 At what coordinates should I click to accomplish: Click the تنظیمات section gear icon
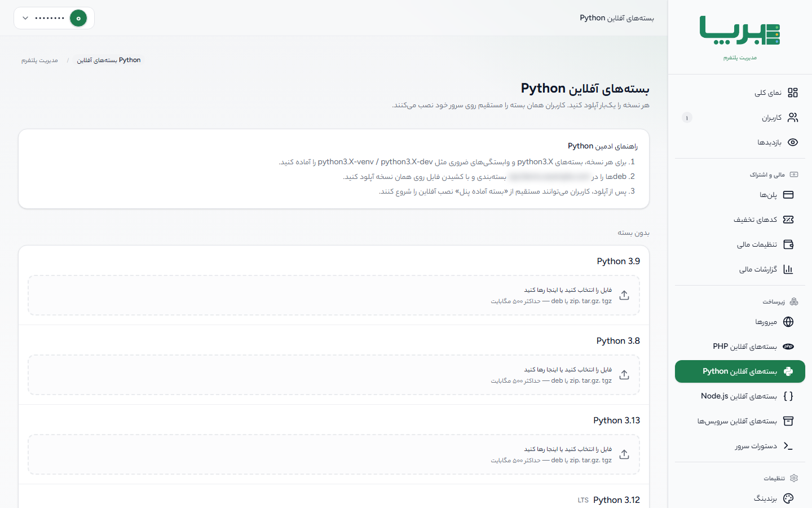(794, 478)
